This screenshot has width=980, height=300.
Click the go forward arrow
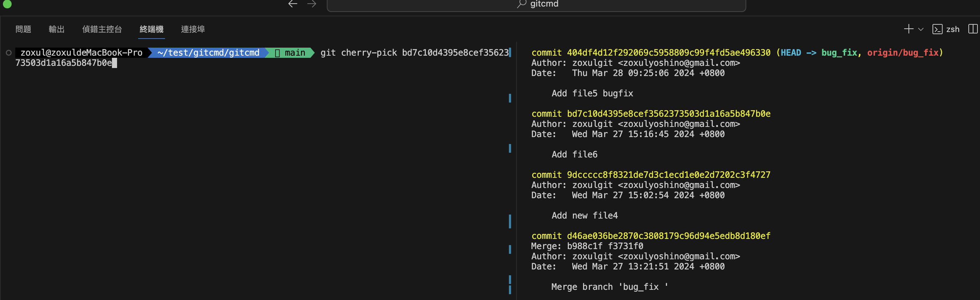312,4
